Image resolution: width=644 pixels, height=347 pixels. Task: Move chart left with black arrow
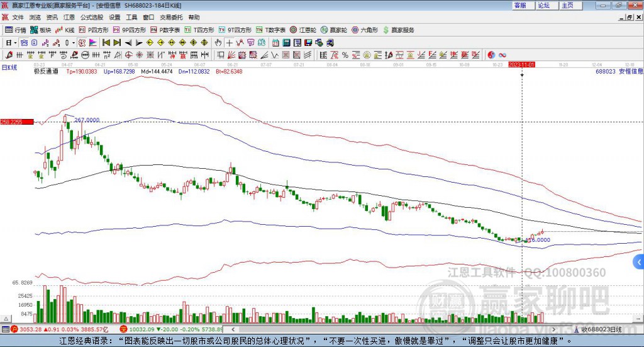point(128,43)
